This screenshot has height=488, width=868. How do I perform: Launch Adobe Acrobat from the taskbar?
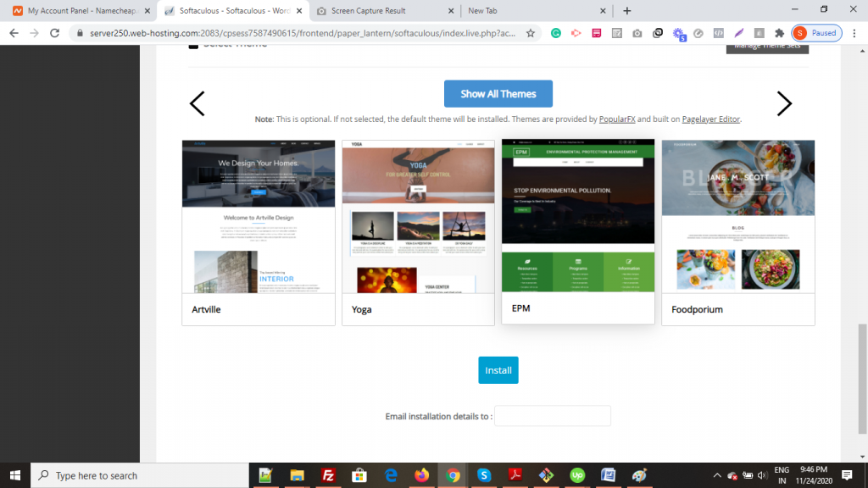point(515,475)
